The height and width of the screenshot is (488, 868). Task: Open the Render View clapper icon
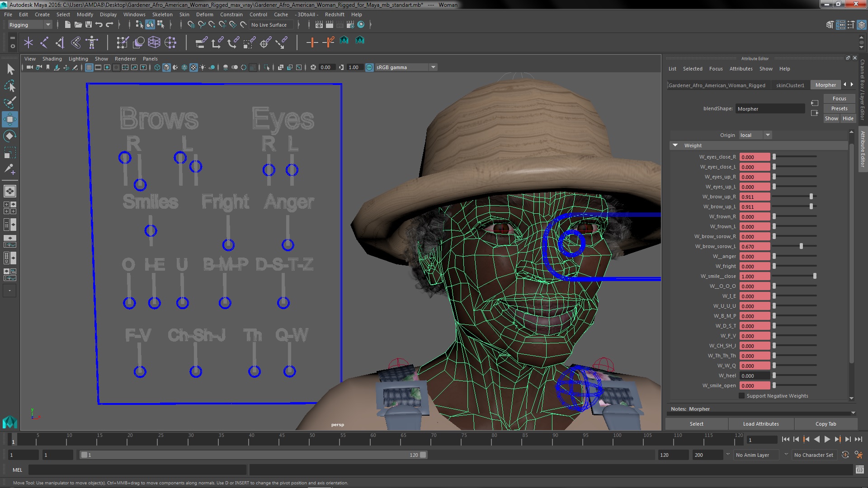pyautogui.click(x=319, y=25)
